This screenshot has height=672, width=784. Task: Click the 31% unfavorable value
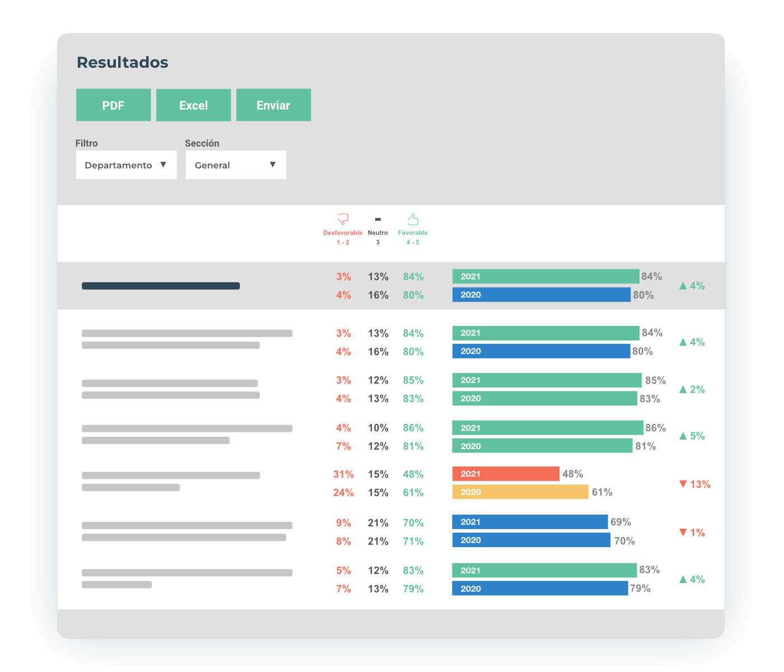click(x=343, y=474)
